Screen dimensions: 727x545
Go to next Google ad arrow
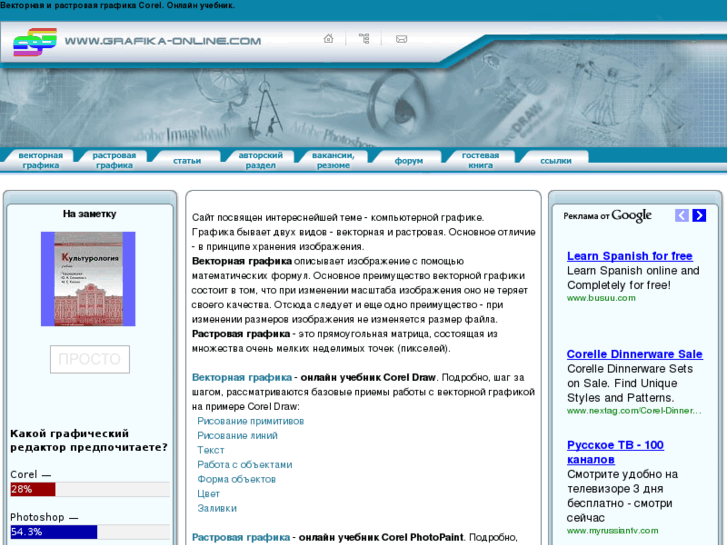tap(699, 215)
